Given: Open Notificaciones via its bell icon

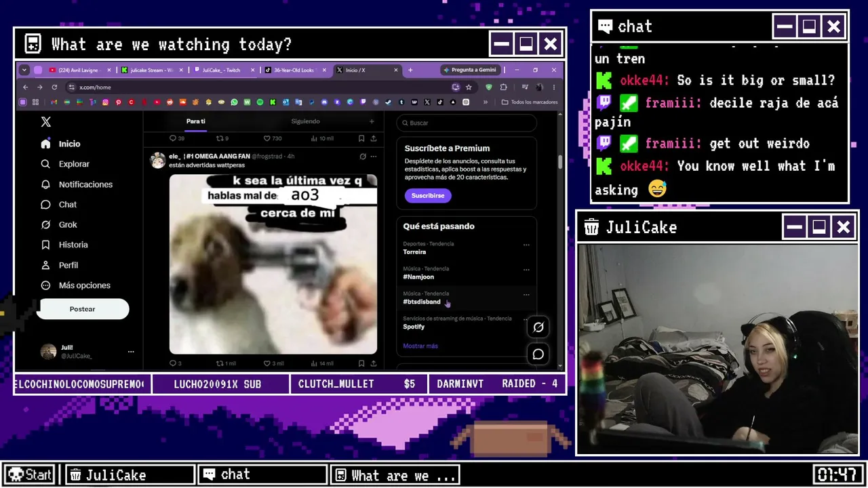Looking at the screenshot, I should (45, 184).
